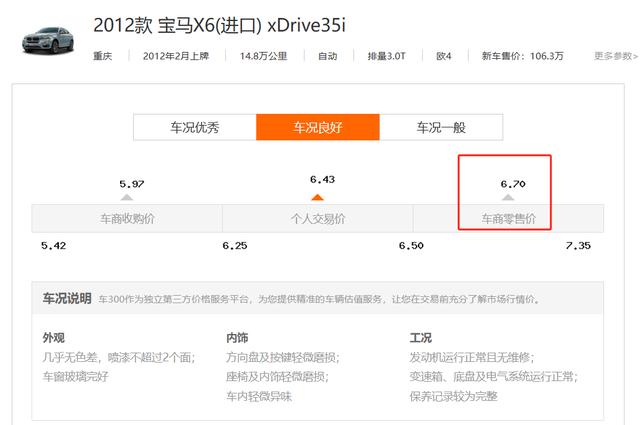640x425 pixels.
Task: Click the 方向盘及按键轻微磨损 line
Action: point(283,358)
